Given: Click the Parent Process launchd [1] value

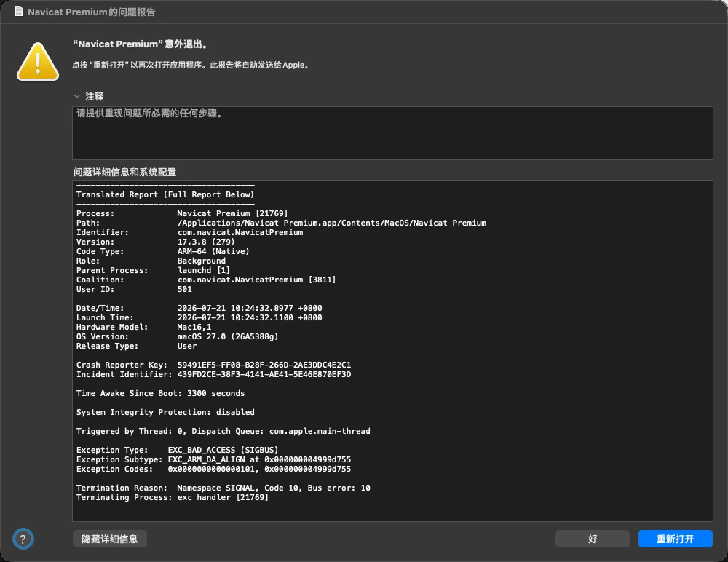Looking at the screenshot, I should (203, 270).
